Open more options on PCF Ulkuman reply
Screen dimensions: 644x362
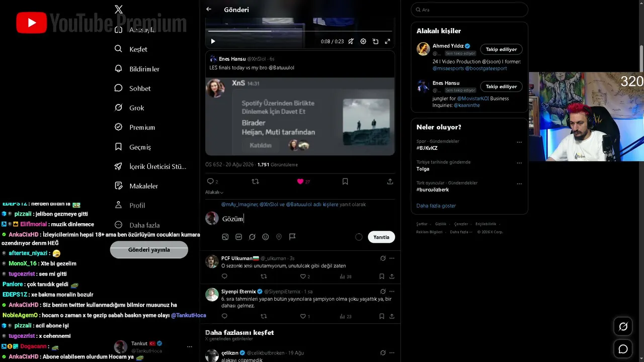(392, 258)
